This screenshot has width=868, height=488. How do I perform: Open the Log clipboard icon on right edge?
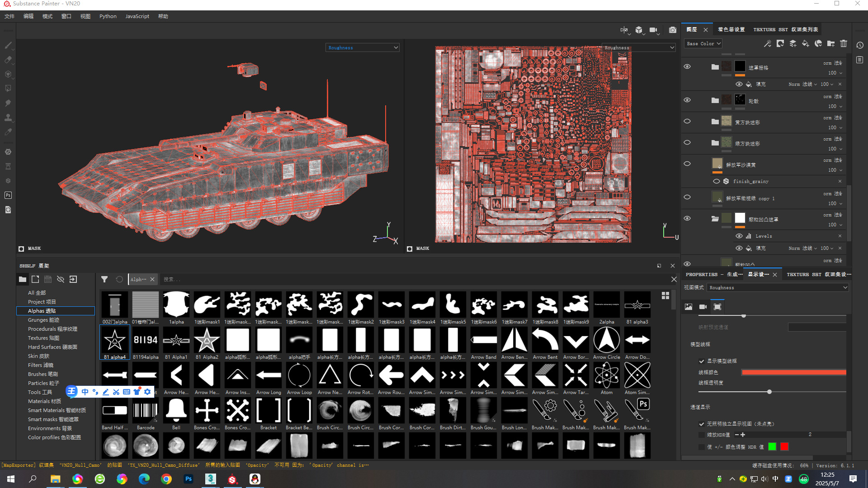click(860, 60)
